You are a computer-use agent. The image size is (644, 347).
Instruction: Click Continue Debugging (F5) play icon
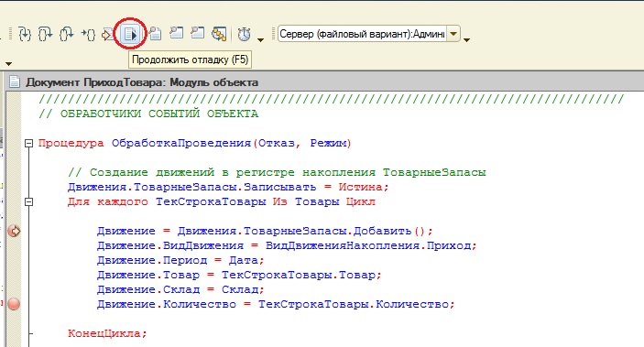[131, 34]
